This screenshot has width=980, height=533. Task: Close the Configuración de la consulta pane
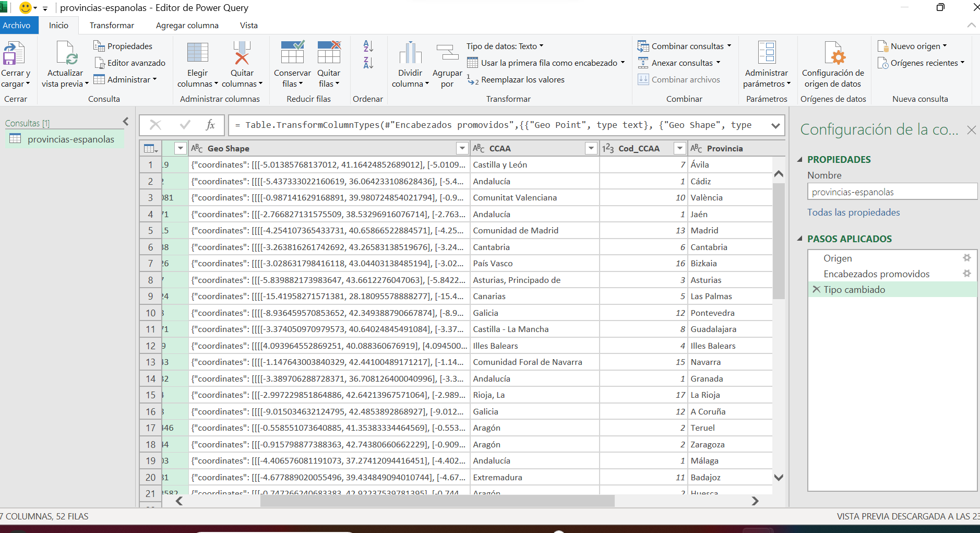971,130
